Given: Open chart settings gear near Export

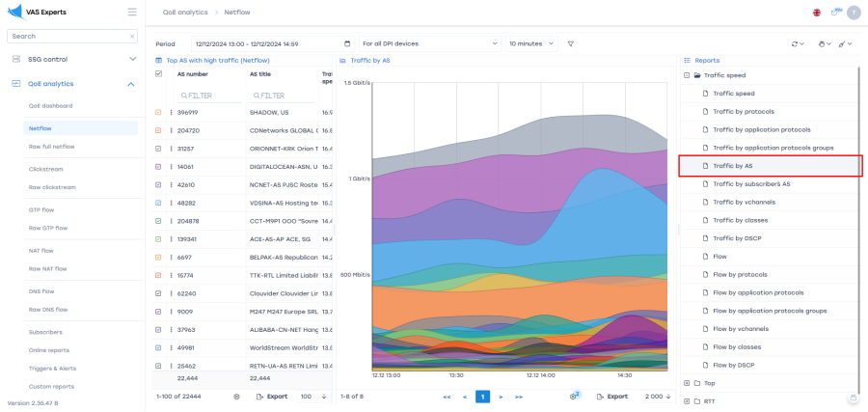Looking at the screenshot, I should coord(575,396).
